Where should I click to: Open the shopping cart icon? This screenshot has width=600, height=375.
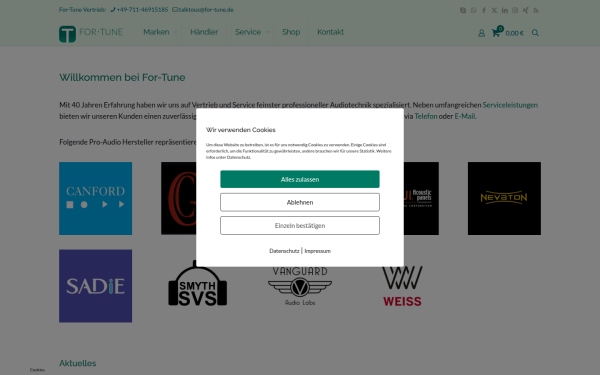(x=496, y=33)
